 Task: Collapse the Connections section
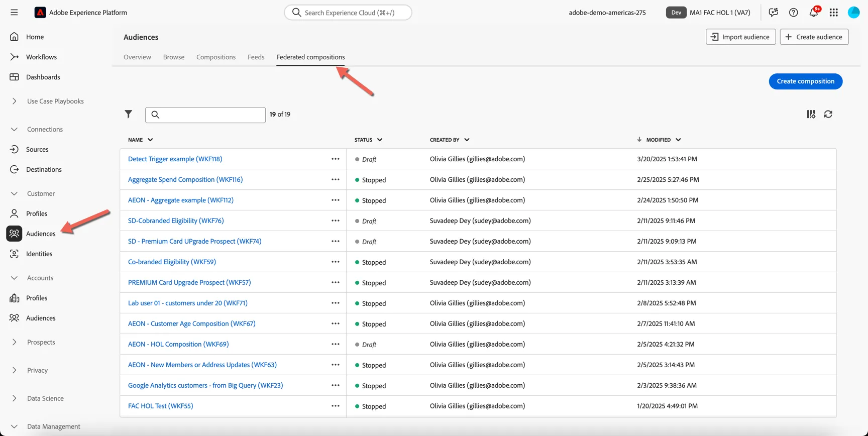tap(14, 129)
